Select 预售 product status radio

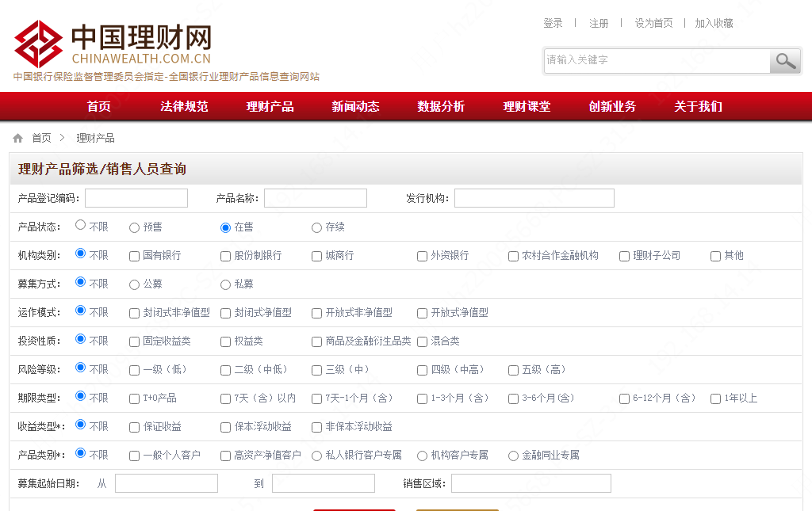[134, 227]
